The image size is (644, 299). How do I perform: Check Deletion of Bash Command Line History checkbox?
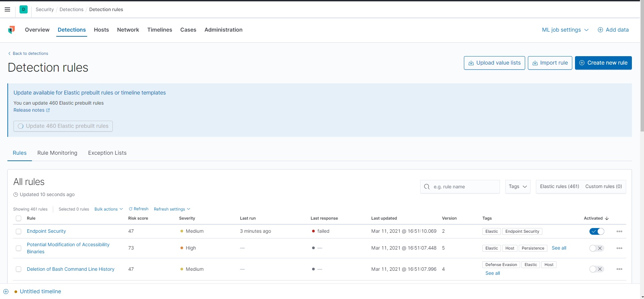click(19, 269)
